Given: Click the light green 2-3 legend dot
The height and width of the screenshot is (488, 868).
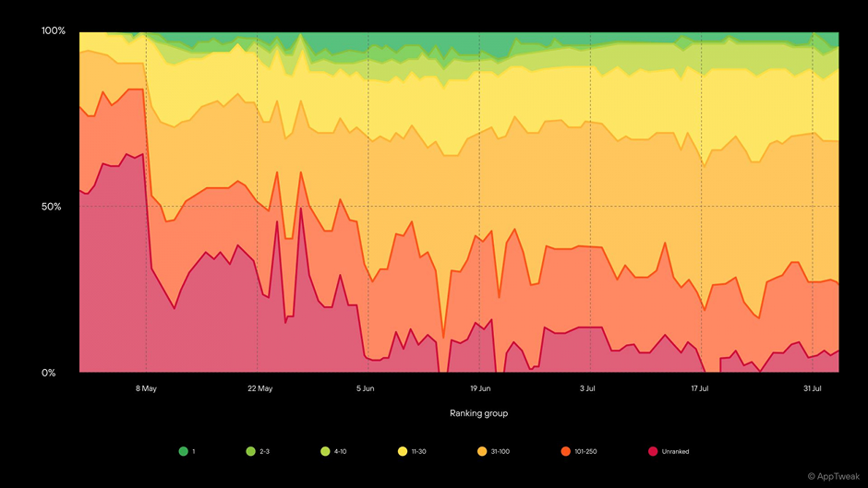Looking at the screenshot, I should (250, 451).
